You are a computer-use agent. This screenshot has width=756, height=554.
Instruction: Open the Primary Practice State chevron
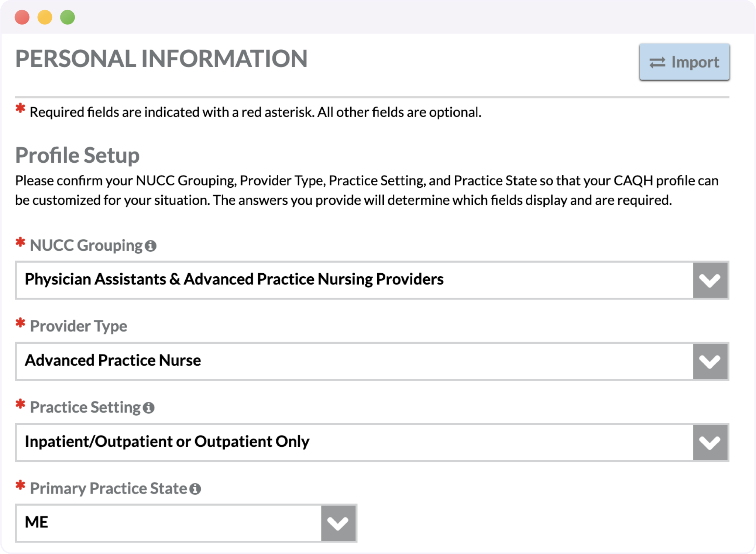(x=338, y=523)
